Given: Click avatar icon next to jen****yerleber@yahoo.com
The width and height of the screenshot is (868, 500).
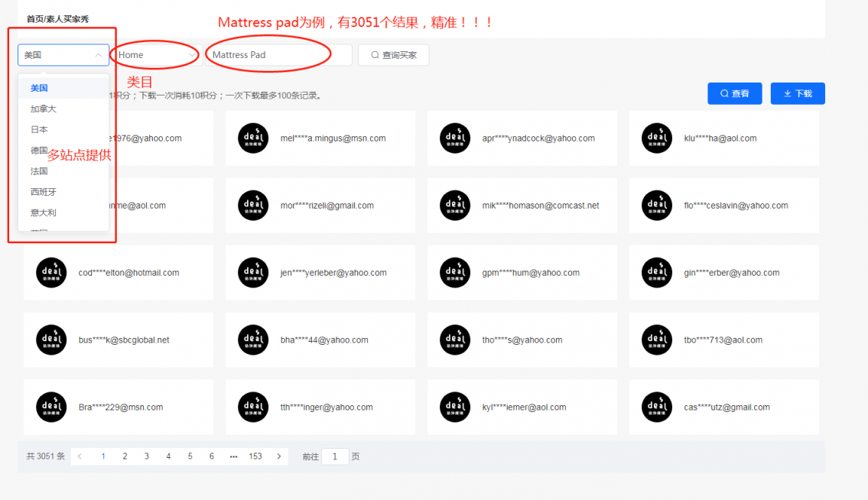Looking at the screenshot, I should (x=253, y=273).
